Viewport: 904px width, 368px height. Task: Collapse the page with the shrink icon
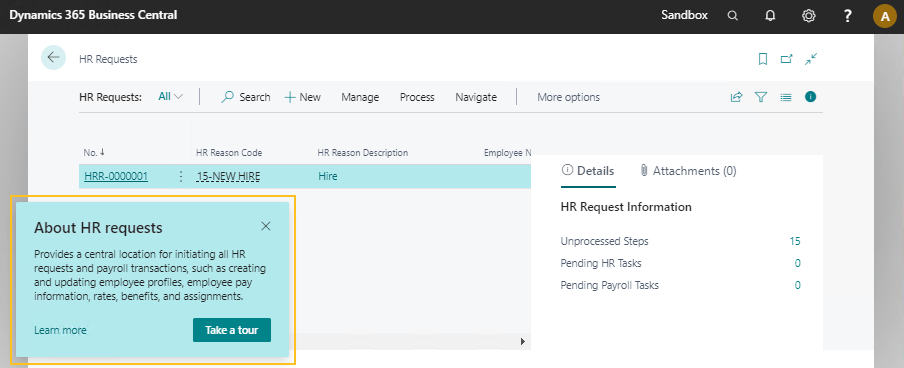(x=811, y=59)
